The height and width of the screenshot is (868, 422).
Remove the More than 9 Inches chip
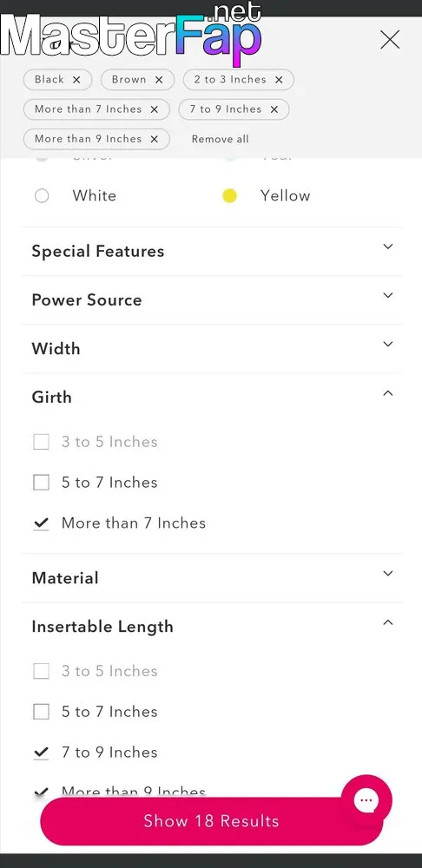(x=155, y=140)
